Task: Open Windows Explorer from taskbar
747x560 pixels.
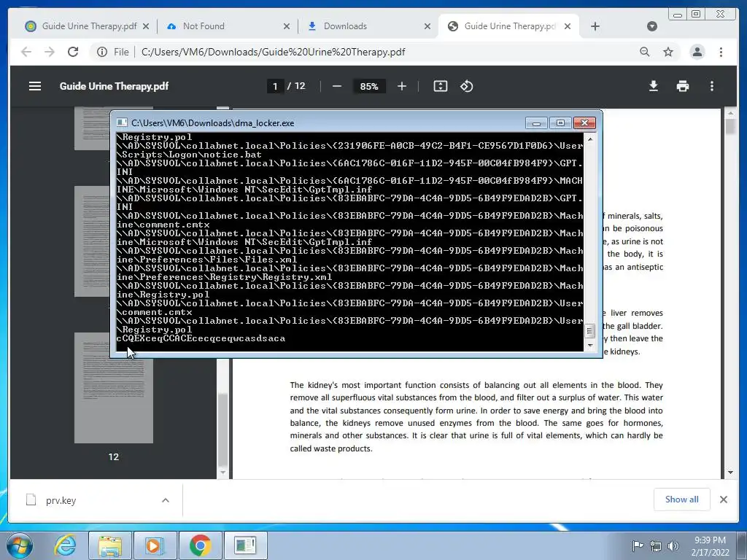Action: tap(110, 545)
